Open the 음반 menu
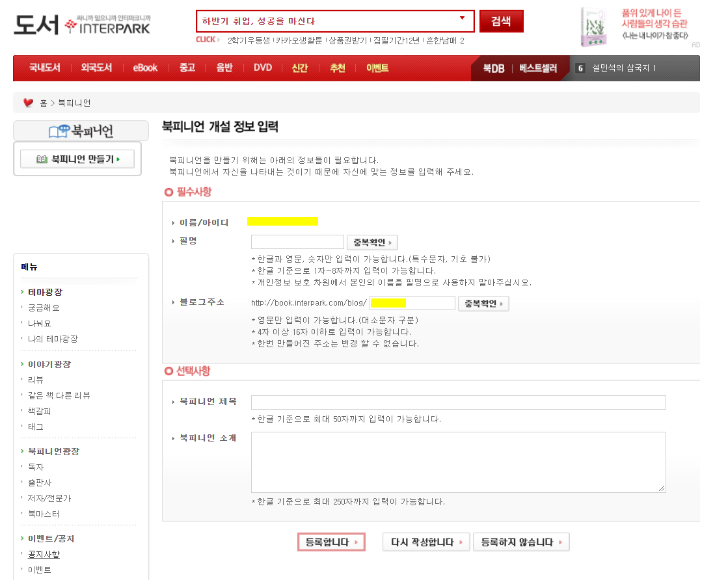The image size is (728, 580). pyautogui.click(x=224, y=68)
